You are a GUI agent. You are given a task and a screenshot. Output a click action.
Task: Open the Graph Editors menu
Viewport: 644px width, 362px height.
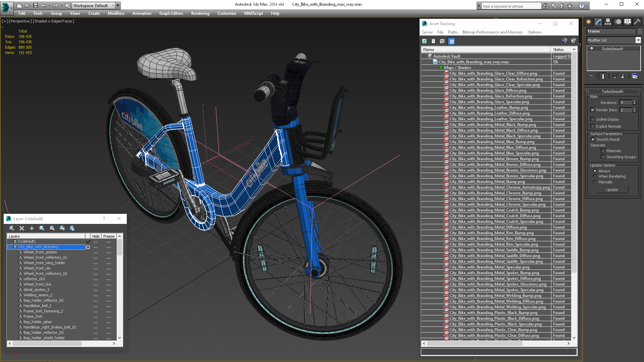(171, 13)
